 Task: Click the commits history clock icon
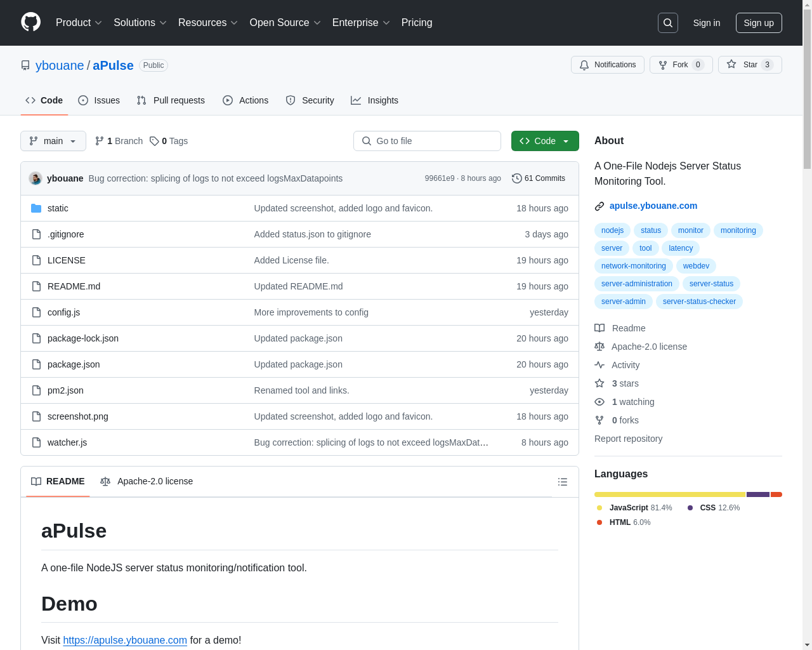click(517, 178)
